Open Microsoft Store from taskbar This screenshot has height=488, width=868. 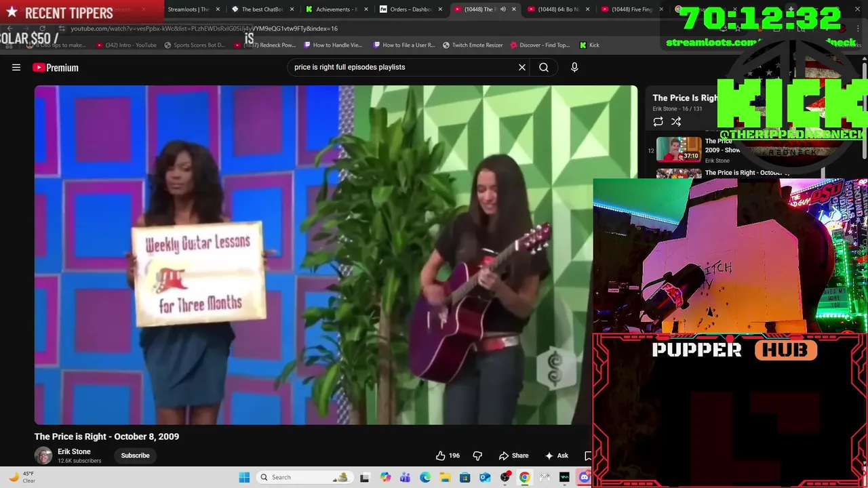tap(465, 477)
